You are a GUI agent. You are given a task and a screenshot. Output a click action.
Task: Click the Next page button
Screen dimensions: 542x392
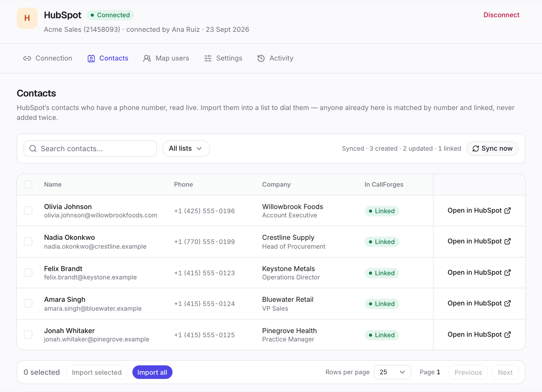[505, 372]
